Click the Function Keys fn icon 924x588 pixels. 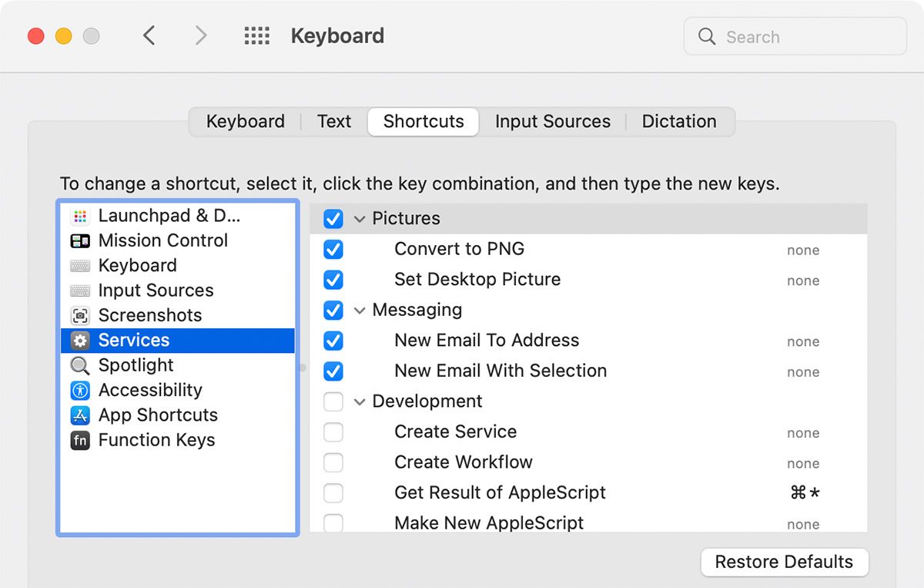click(x=80, y=440)
